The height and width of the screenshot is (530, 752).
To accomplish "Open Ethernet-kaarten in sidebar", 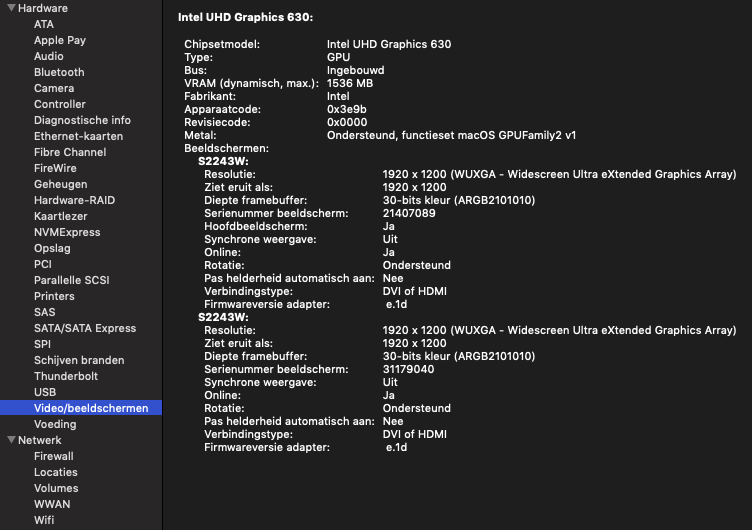I will click(x=78, y=136).
